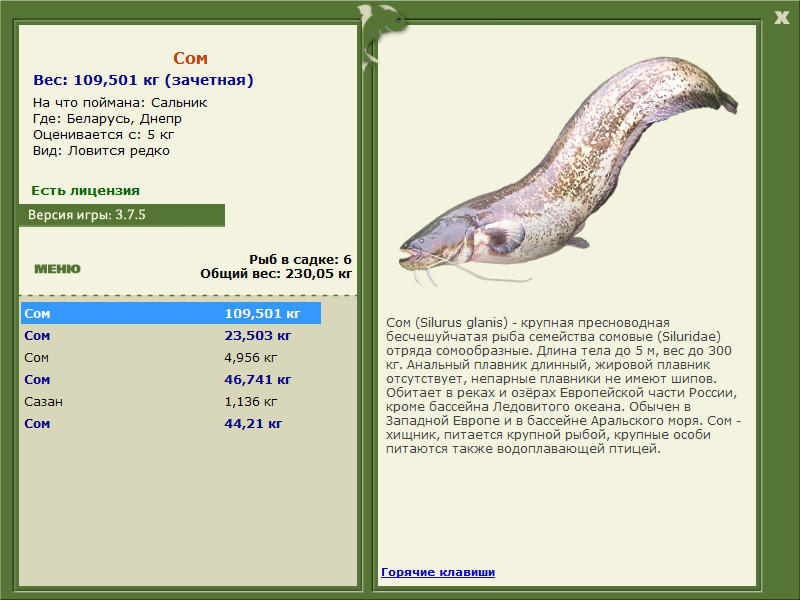
Task: Select the Сом 46,741 кг row
Action: pyautogui.click(x=171, y=380)
